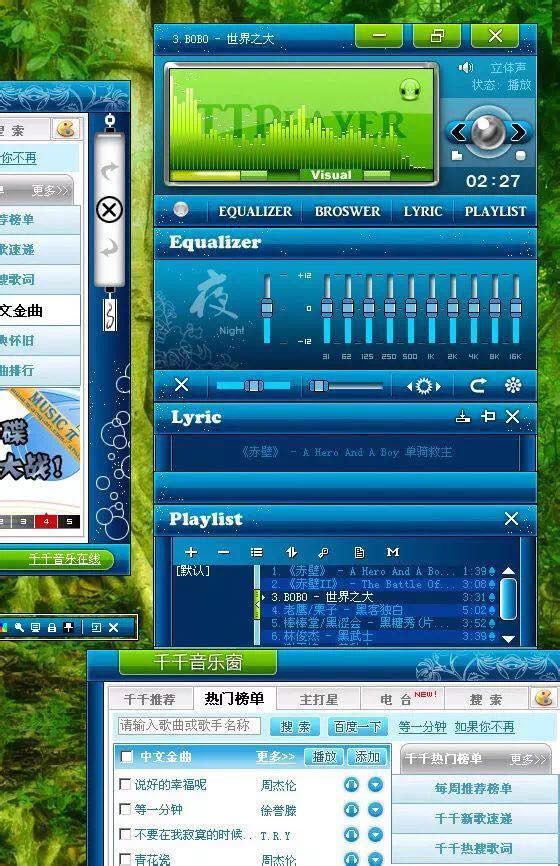
Task: Mute sound with the speaker icon
Action: (465, 67)
